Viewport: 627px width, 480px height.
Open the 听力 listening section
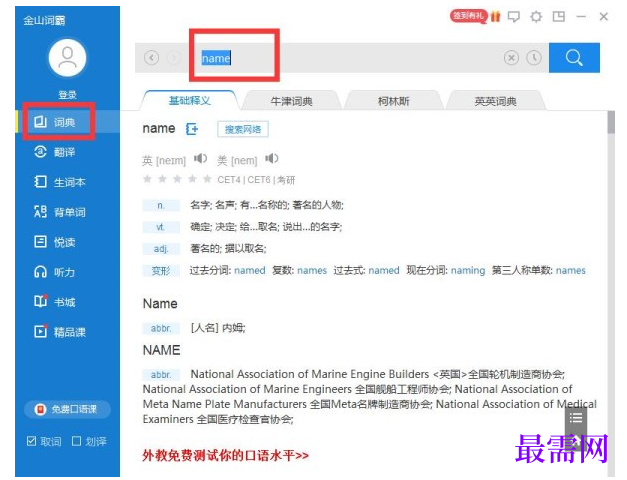54,272
